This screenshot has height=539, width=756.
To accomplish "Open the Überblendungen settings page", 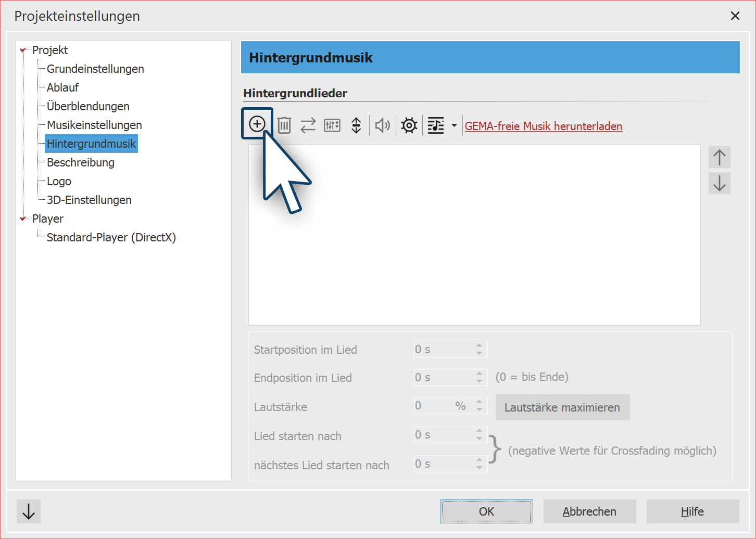I will coord(88,107).
